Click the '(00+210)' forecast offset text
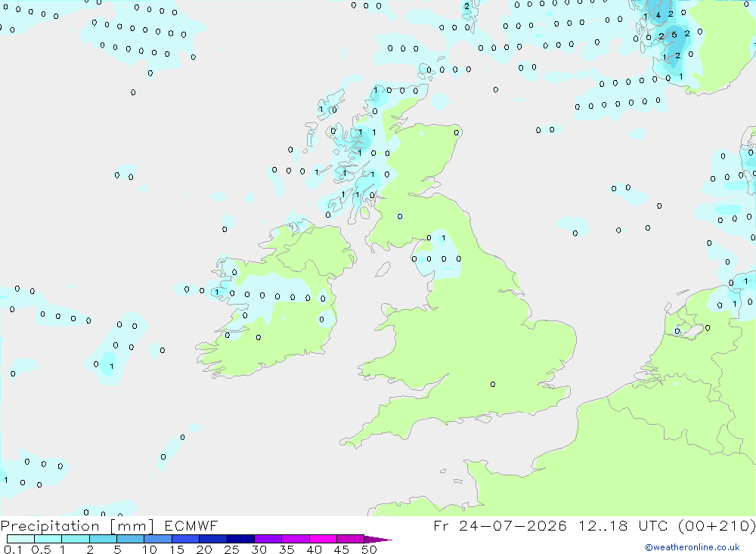The width and height of the screenshot is (756, 554). (x=717, y=526)
